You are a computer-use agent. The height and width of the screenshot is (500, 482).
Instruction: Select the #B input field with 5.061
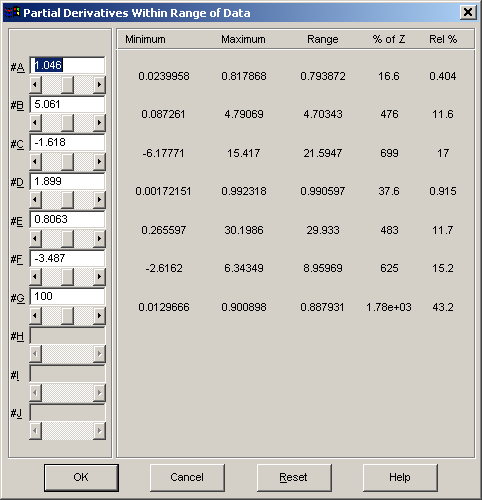[x=67, y=104]
